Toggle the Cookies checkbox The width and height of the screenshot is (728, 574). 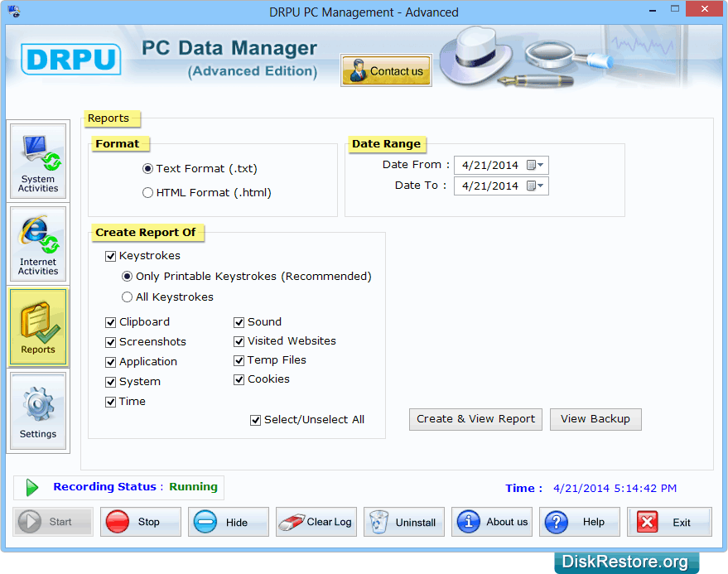click(x=239, y=379)
